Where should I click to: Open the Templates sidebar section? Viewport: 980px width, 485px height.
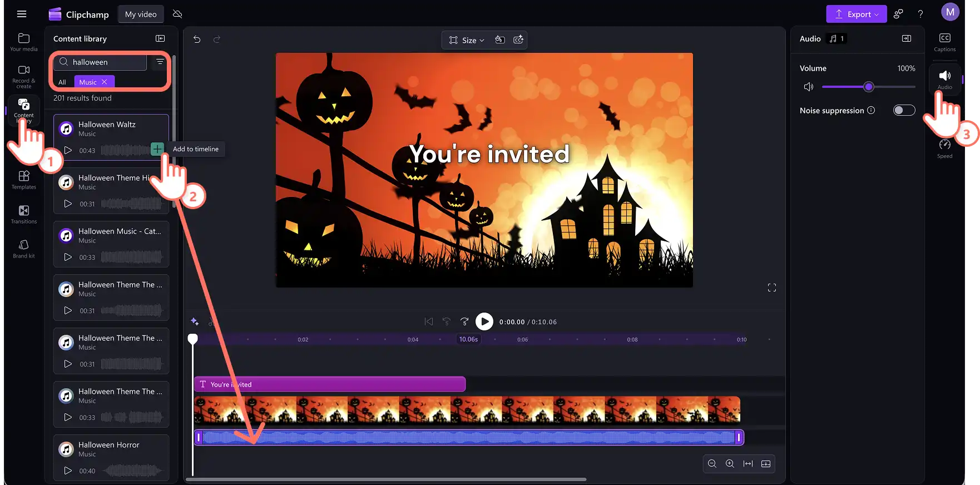(24, 180)
